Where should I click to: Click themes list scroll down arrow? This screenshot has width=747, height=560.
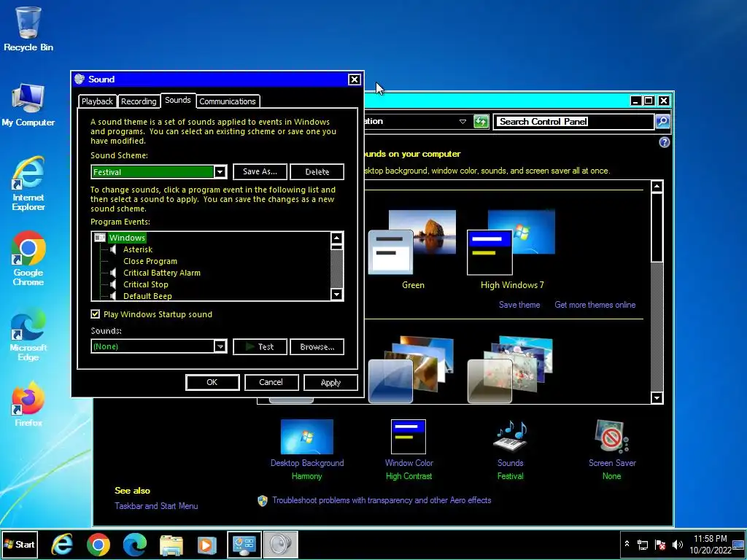coord(657,397)
